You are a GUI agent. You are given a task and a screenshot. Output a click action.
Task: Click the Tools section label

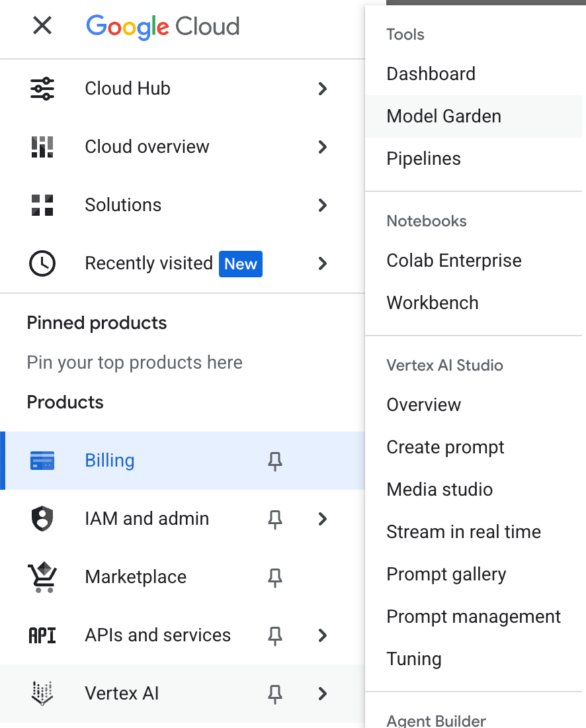coord(405,34)
